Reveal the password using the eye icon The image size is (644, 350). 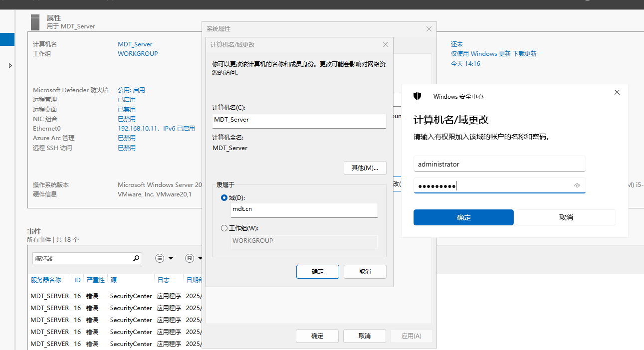(577, 185)
